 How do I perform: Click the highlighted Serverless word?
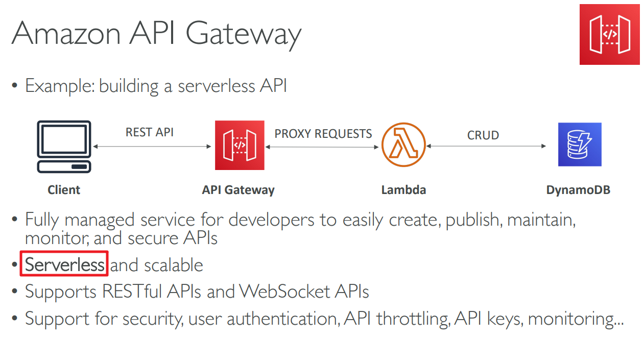pos(64,264)
